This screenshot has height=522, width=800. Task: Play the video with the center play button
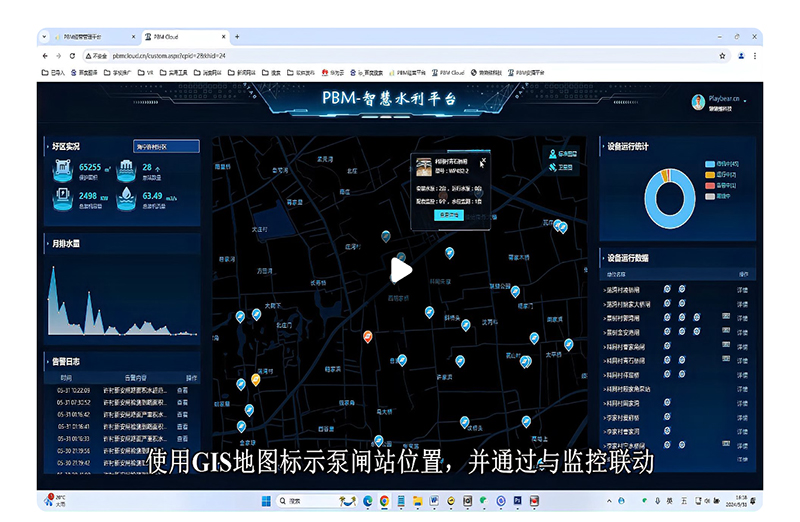pyautogui.click(x=401, y=270)
